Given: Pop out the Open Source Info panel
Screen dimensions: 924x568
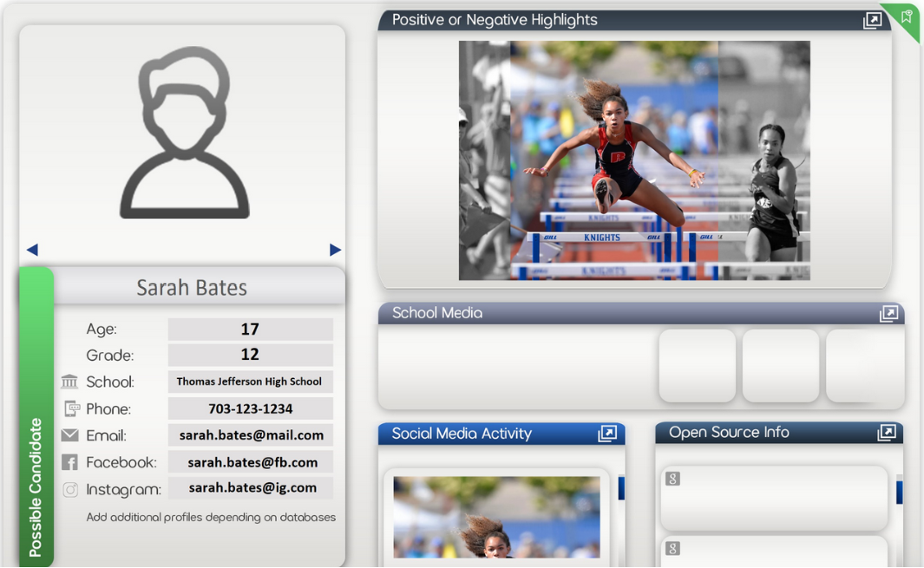Looking at the screenshot, I should 887,433.
